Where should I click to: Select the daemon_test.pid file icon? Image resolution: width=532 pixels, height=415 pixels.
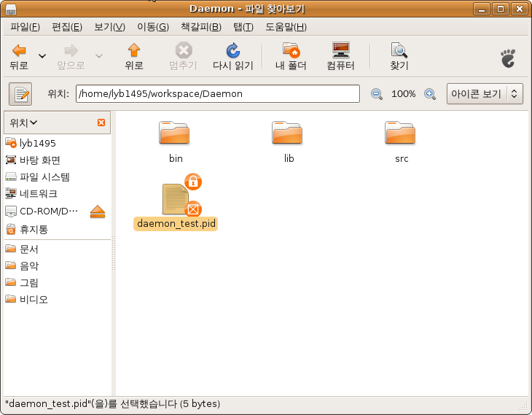click(x=176, y=198)
